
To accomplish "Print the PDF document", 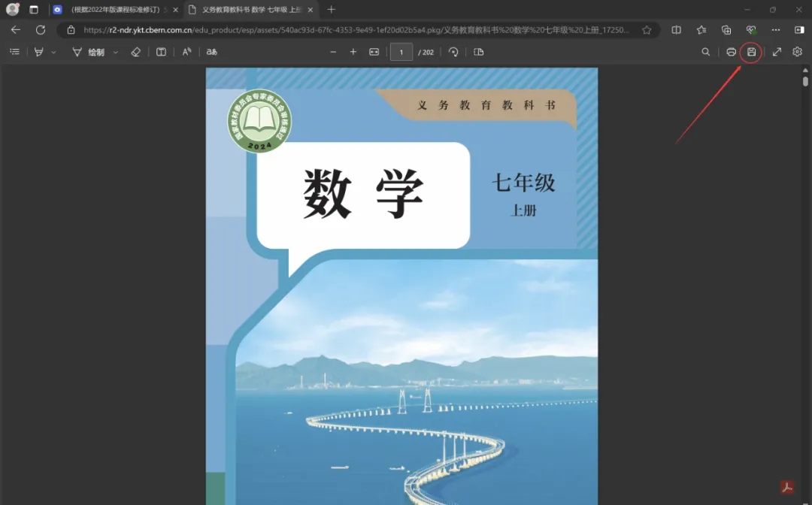I will coord(731,52).
